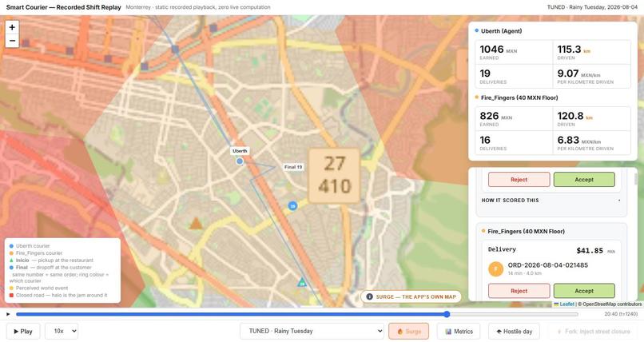644x342 pixels.
Task: Click the Inicio pickup legend entry
Action: 51,260
